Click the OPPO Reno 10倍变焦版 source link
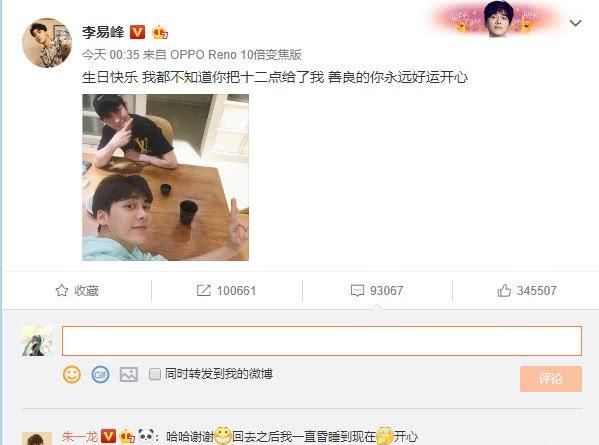Image resolution: width=599 pixels, height=445 pixels. [236, 55]
